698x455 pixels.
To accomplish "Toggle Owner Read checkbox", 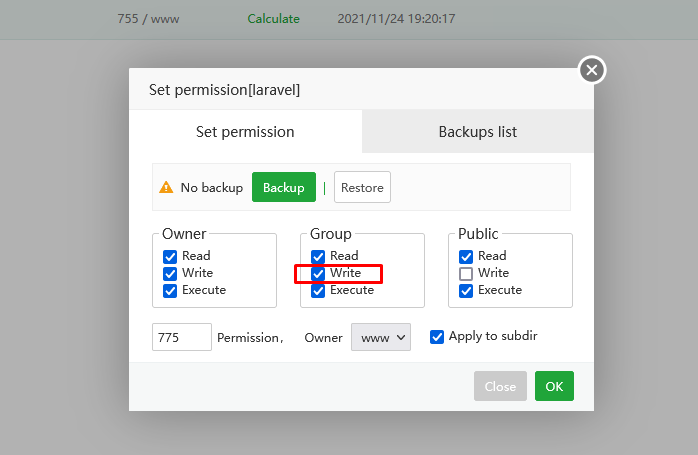I will click(170, 256).
